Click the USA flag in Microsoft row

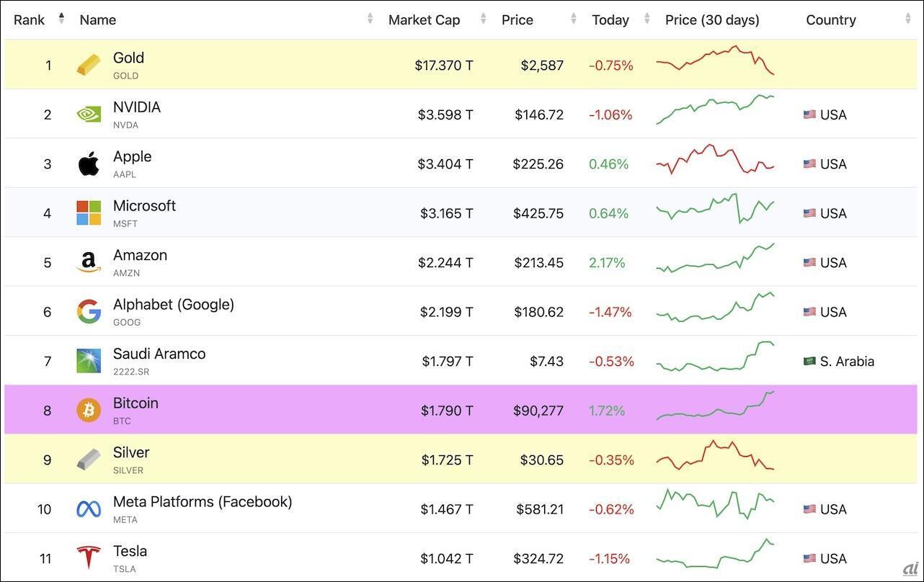click(809, 213)
